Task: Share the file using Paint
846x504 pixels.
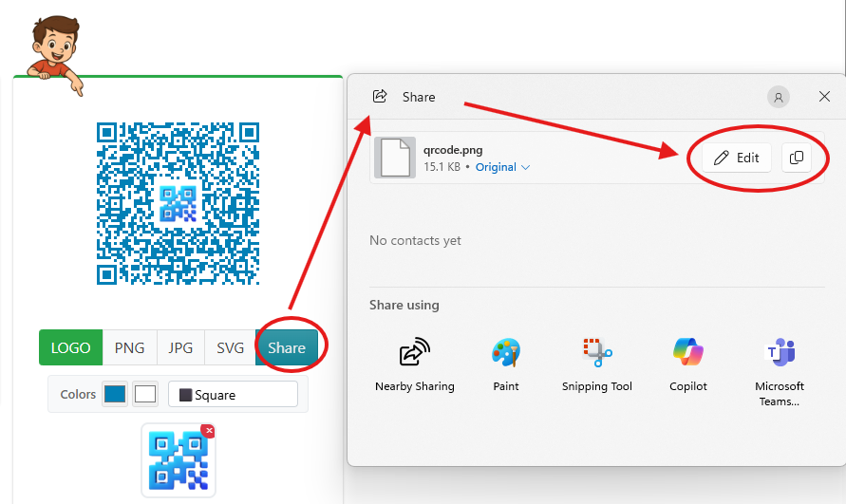Action: click(x=505, y=364)
